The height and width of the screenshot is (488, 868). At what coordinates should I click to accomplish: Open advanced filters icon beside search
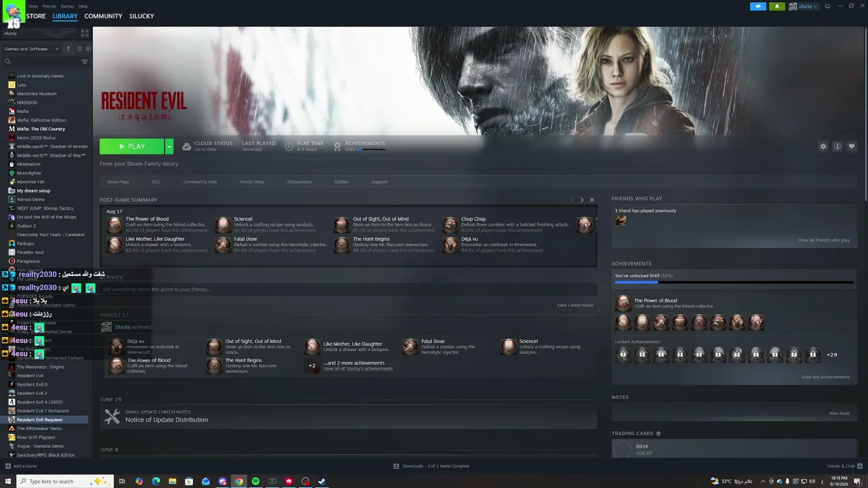point(85,62)
